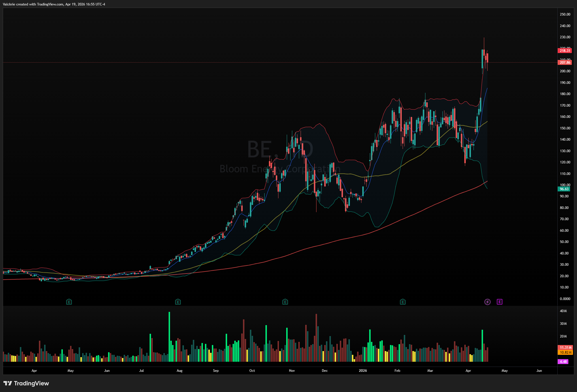Click the red 218.31 price label
Screen dimensions: 577x392
tap(565, 51)
